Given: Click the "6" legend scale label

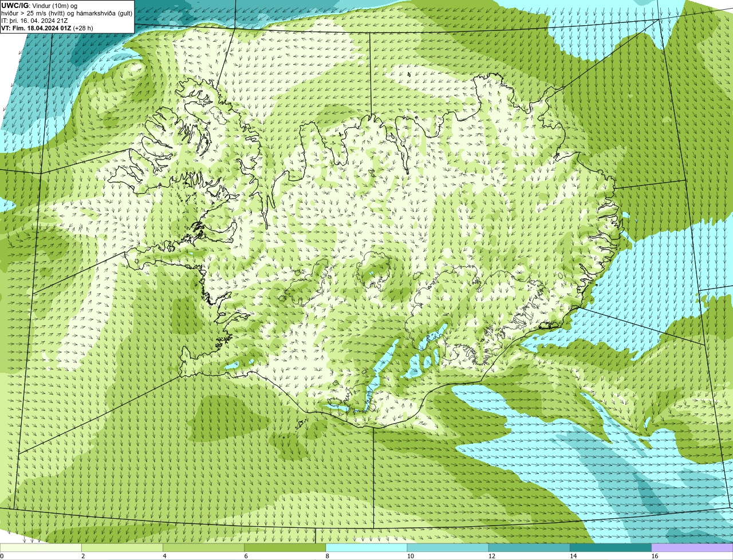Looking at the screenshot, I should 246,556.
